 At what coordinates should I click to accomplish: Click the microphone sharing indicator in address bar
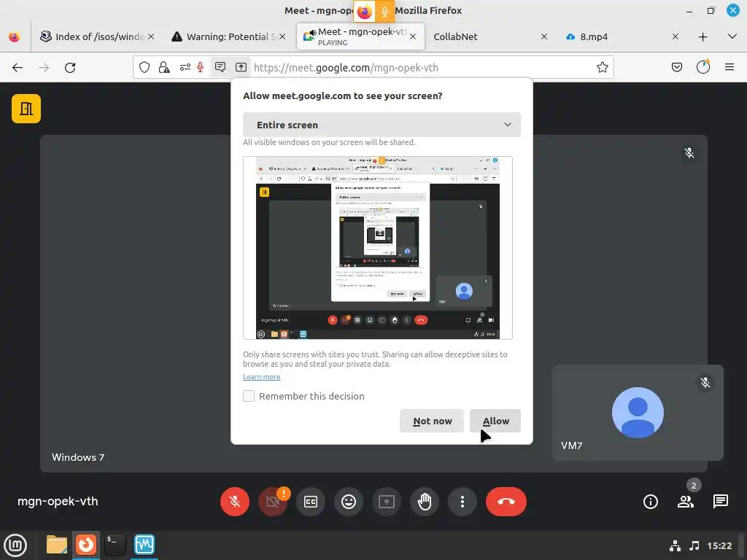pos(201,68)
